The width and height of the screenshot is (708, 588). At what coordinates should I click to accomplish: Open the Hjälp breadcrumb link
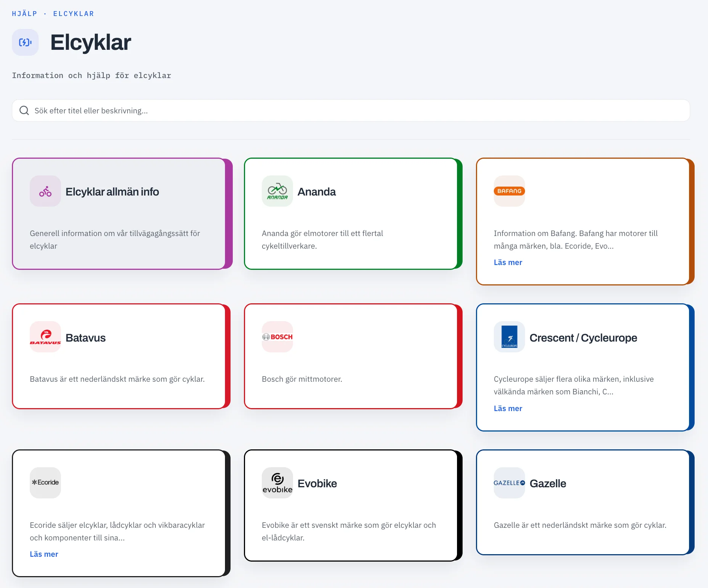click(x=25, y=14)
